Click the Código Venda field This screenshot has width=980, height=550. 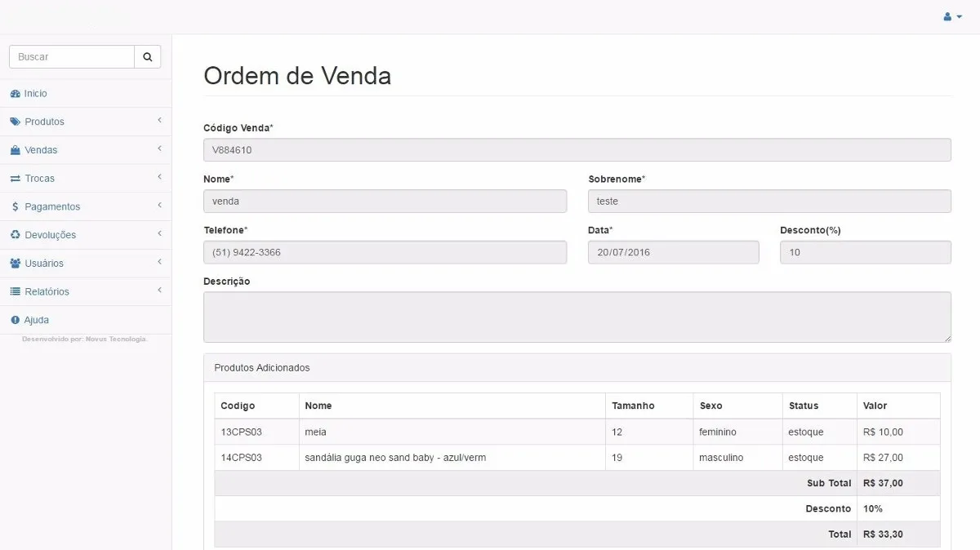coord(577,150)
